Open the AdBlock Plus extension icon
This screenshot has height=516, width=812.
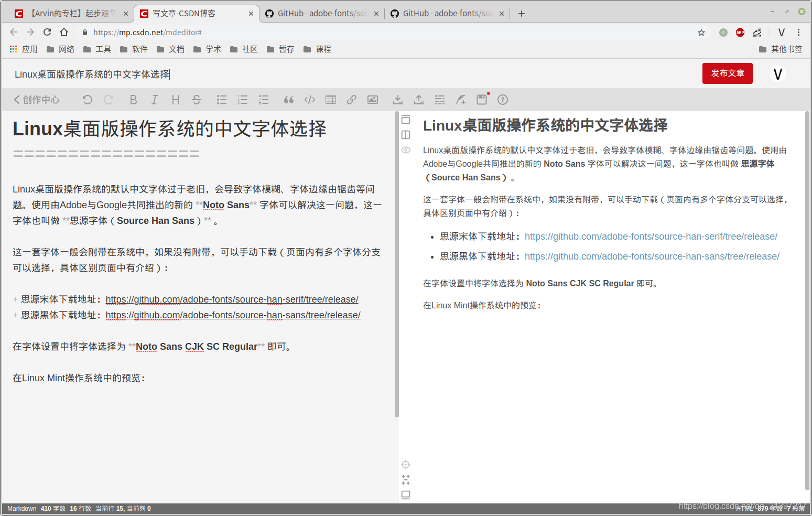point(740,33)
